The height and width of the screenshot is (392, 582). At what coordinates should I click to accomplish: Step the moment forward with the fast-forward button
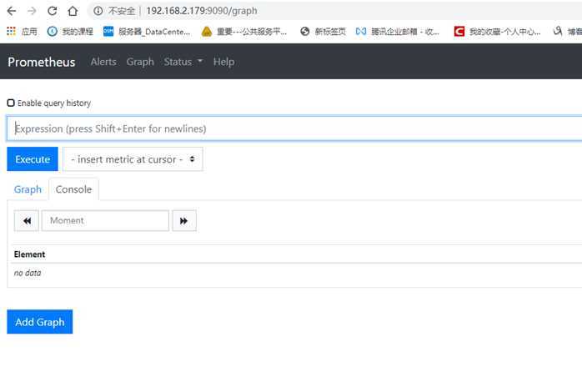[x=183, y=221]
